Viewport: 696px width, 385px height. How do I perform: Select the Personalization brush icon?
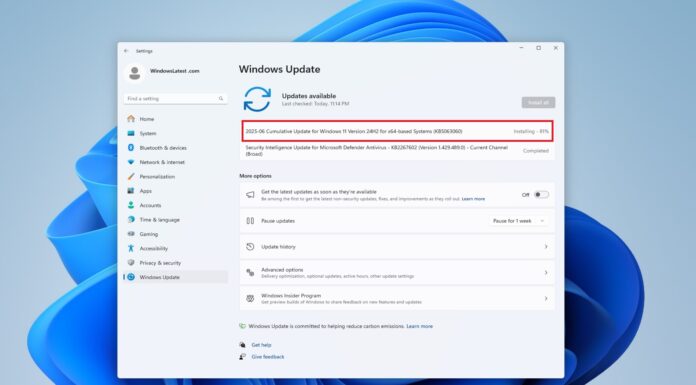[130, 176]
